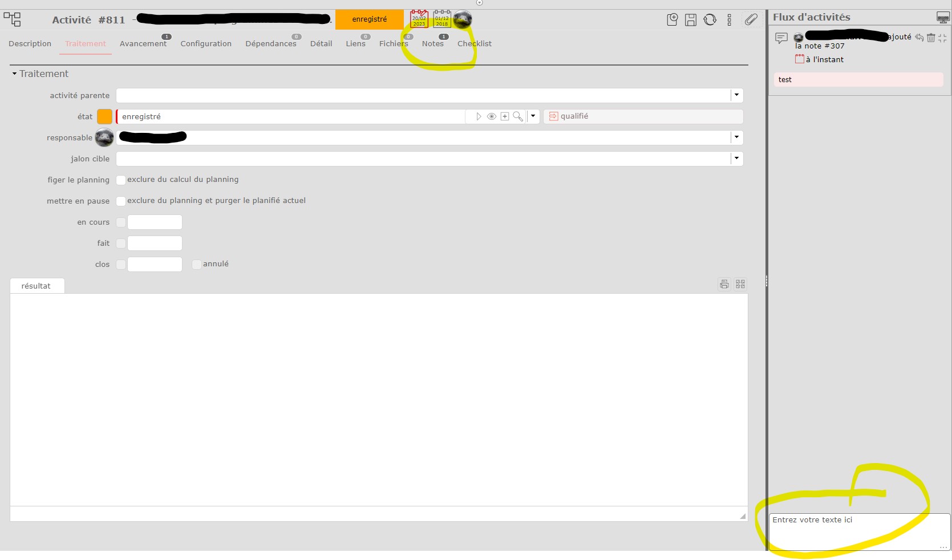Attach a file with the paperclip icon

(x=751, y=19)
